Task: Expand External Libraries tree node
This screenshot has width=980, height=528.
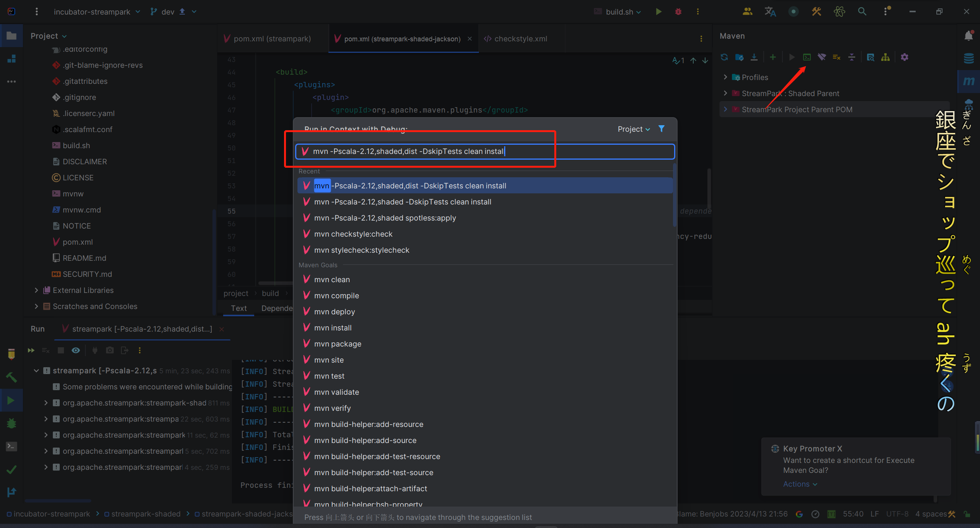Action: pyautogui.click(x=36, y=290)
